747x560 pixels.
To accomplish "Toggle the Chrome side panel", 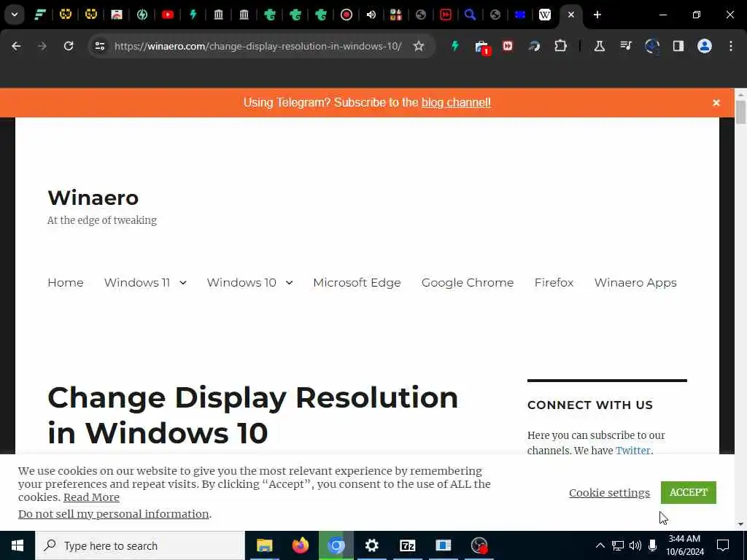I will [678, 46].
